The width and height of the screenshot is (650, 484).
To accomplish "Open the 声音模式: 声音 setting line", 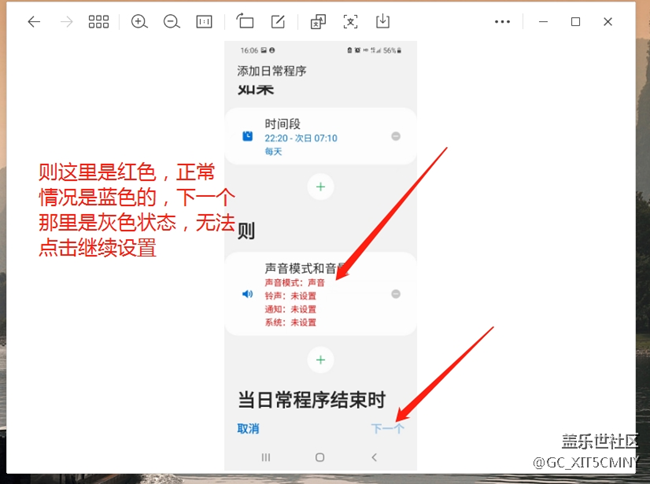I will point(295,283).
